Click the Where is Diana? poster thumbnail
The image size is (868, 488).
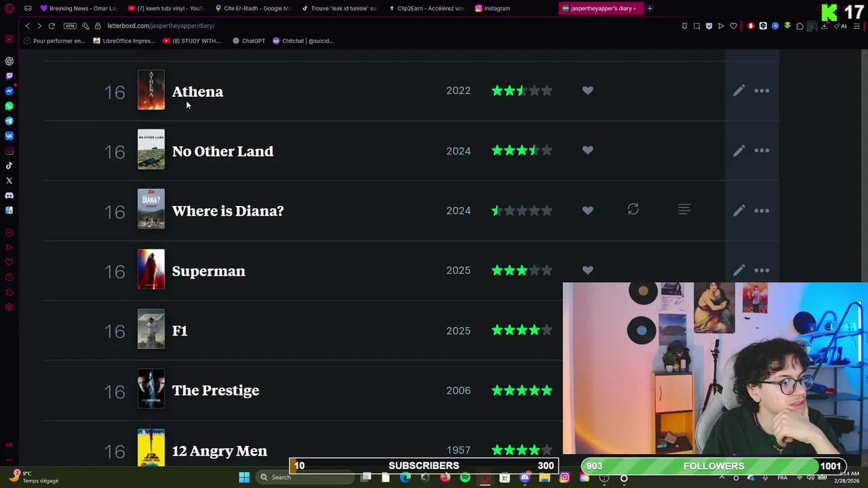point(151,209)
